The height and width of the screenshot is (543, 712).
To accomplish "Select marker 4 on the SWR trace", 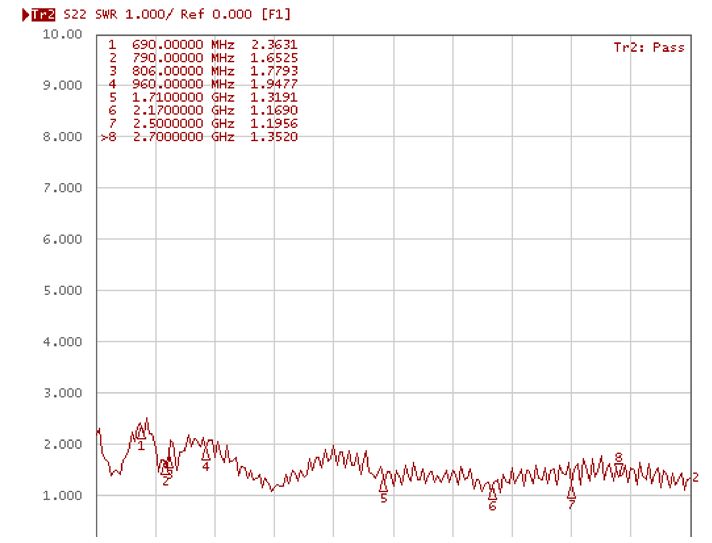I will coord(206,454).
